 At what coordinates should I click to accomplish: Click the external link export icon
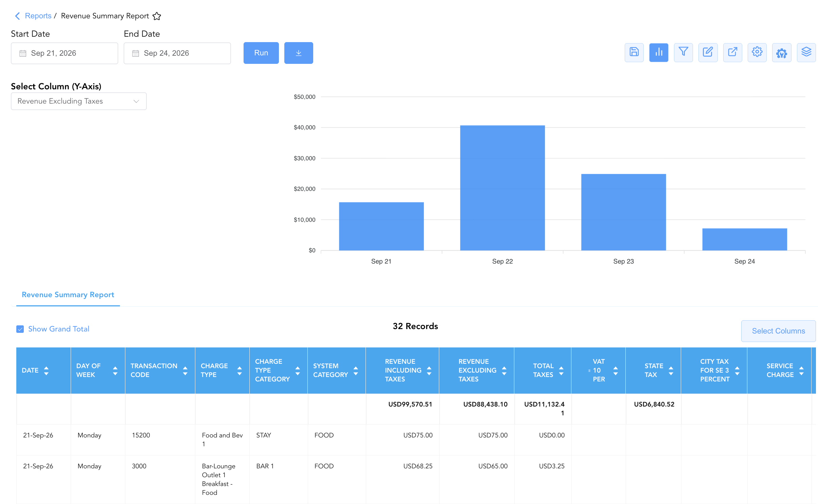[732, 53]
